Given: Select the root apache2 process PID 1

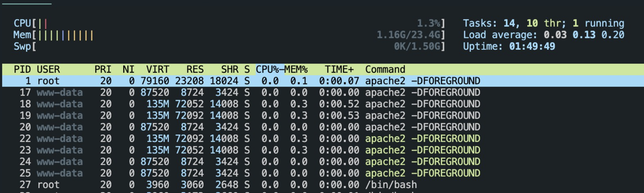Looking at the screenshot, I should pos(323,81).
